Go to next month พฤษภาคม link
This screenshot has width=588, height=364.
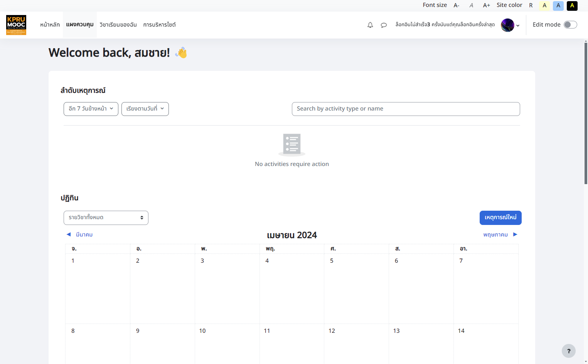[x=495, y=235]
